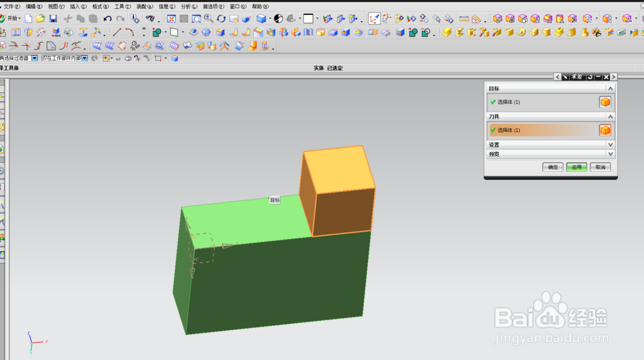Select the Line sketch tool
Screen dimensions: 644x360
117,32
